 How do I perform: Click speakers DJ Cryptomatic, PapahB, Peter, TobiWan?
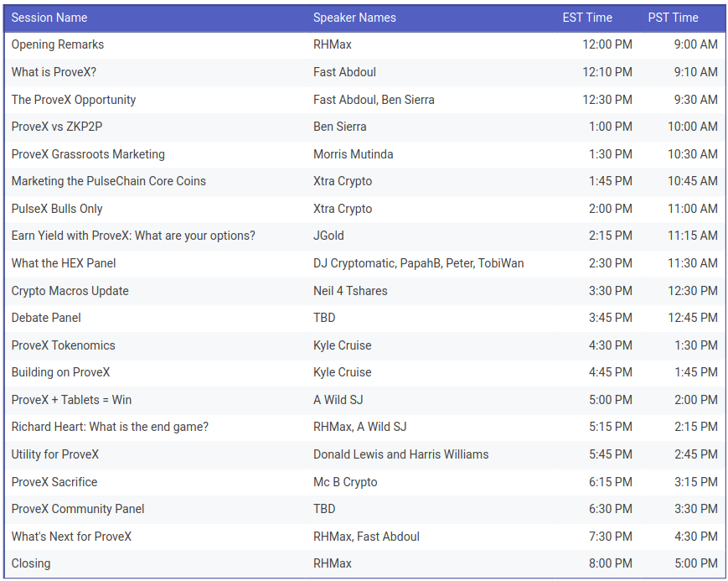(x=418, y=263)
